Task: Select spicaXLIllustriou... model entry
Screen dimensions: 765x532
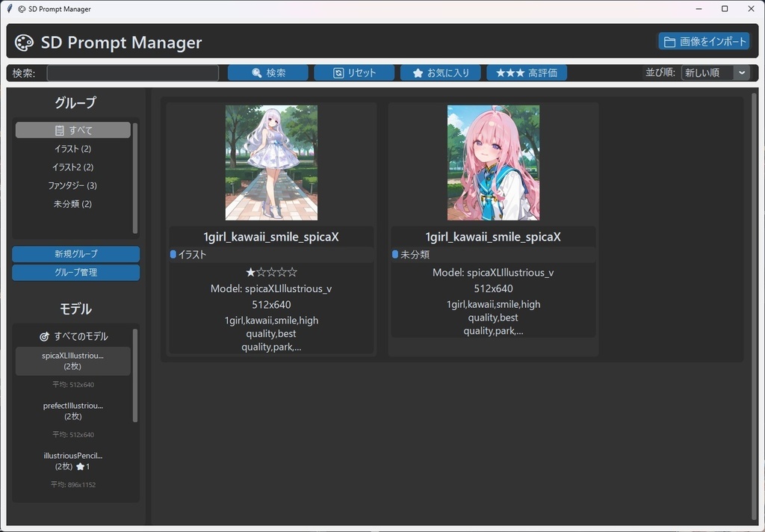Action: point(73,361)
